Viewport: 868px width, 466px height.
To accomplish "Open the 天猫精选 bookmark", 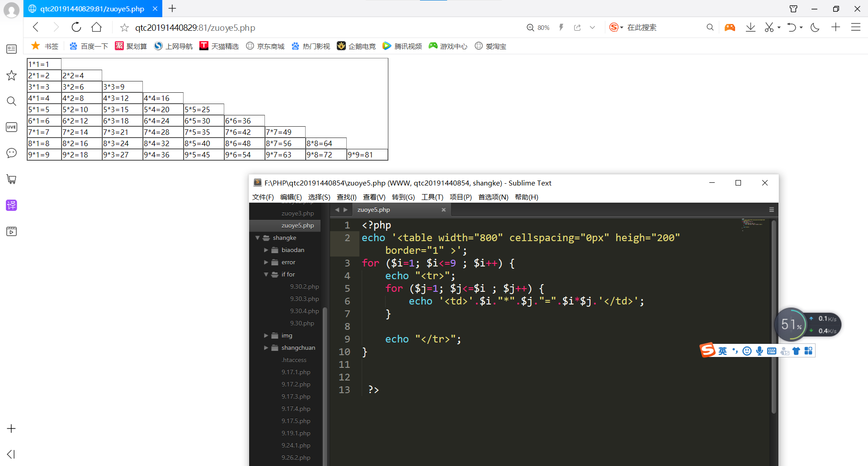I will point(219,46).
